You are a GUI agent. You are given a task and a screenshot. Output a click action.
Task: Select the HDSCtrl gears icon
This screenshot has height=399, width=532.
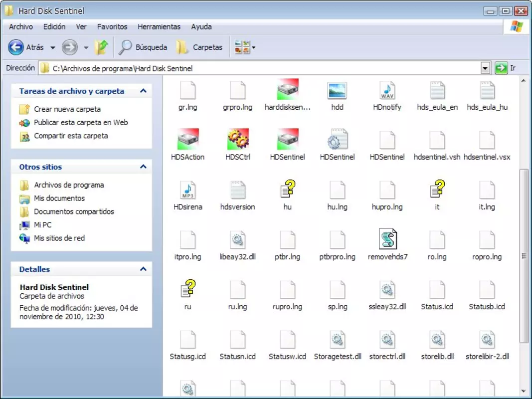point(237,139)
